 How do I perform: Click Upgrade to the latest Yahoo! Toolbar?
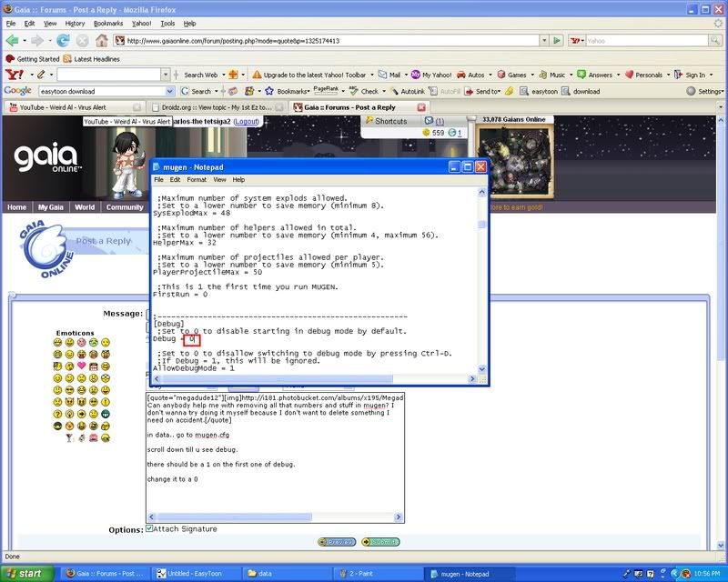[309, 75]
